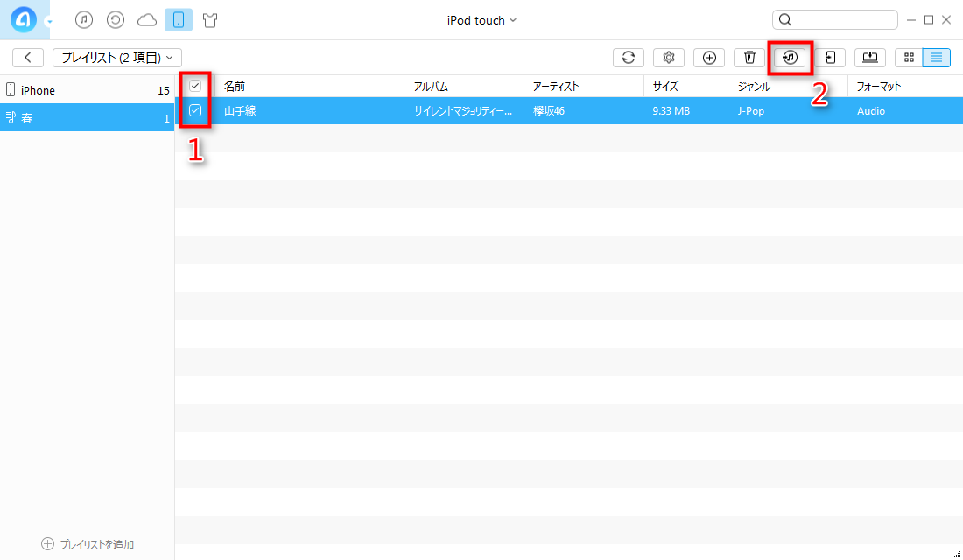Switch to list view

(937, 57)
